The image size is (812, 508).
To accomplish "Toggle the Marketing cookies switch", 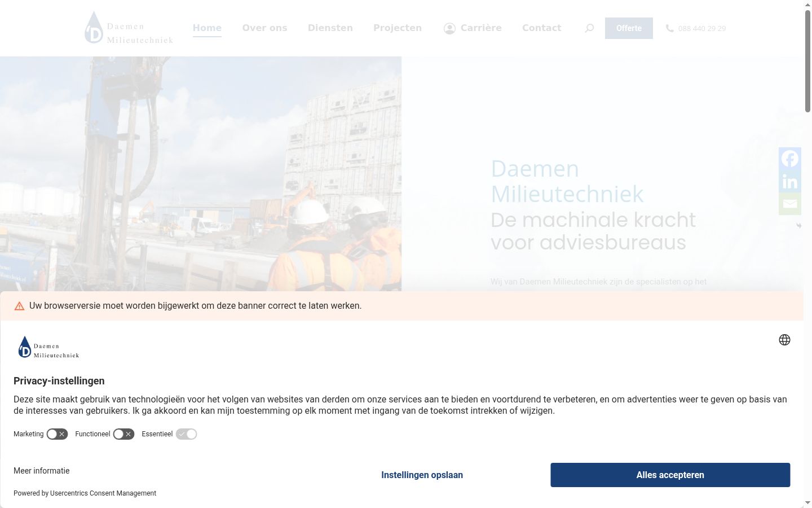I will 57,434.
